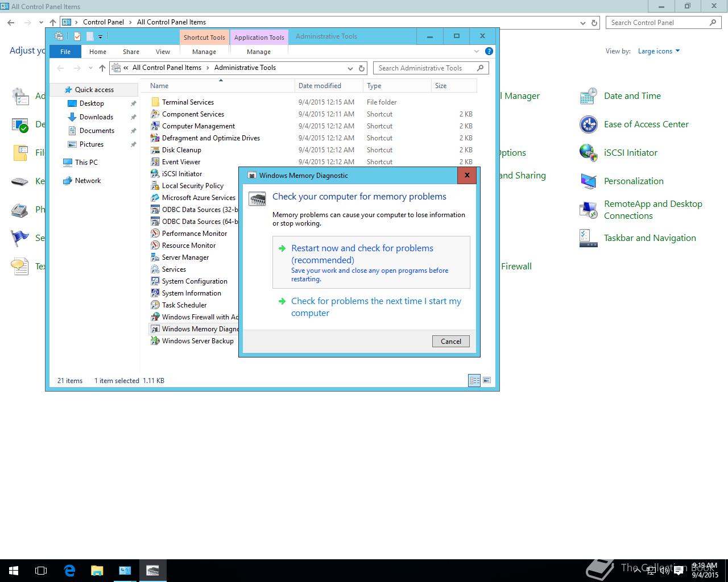Choose Check for problems next time I start

pyautogui.click(x=371, y=307)
